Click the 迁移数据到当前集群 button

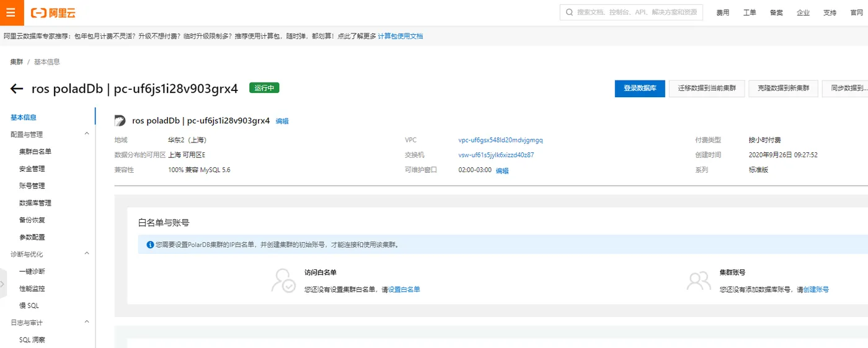click(707, 89)
